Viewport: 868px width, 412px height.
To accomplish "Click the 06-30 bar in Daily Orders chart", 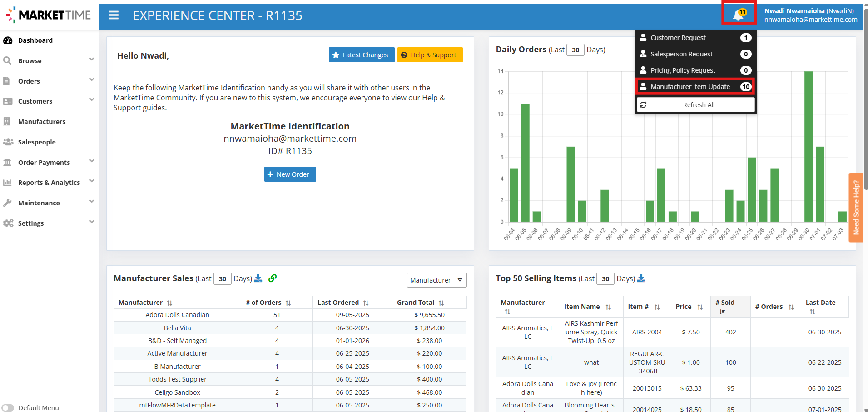I will 808,146.
